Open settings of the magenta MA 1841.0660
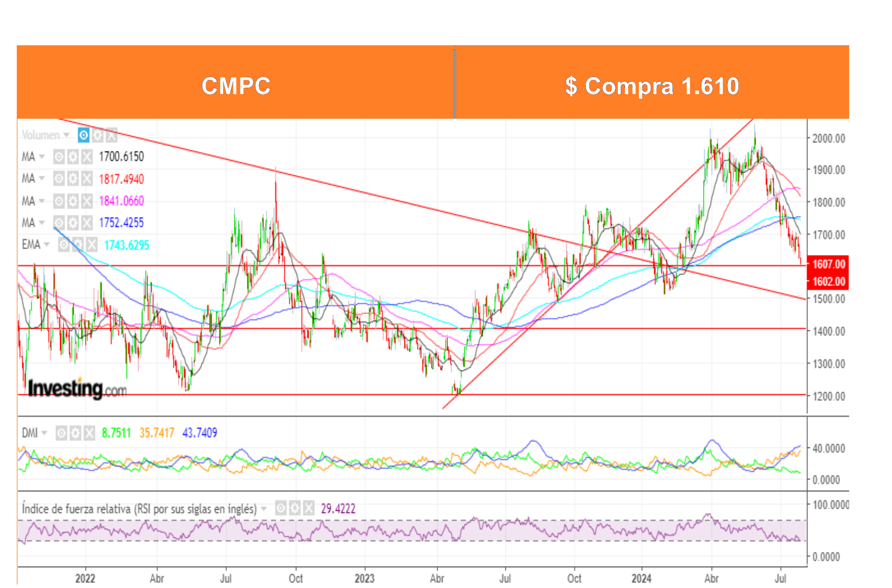The height and width of the screenshot is (588, 892). [73, 201]
